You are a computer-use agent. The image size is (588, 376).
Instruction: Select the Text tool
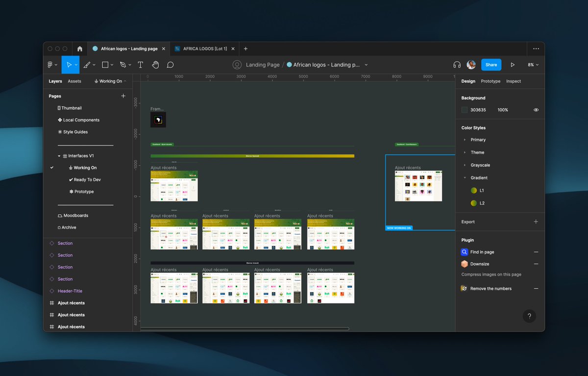tap(140, 65)
